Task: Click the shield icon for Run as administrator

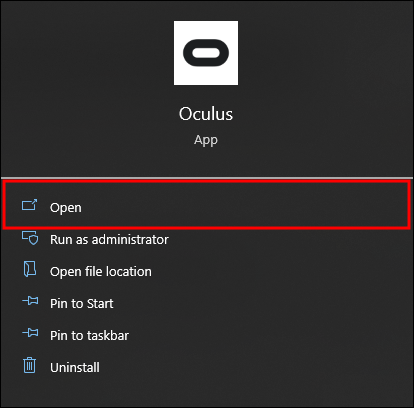Action: point(30,238)
